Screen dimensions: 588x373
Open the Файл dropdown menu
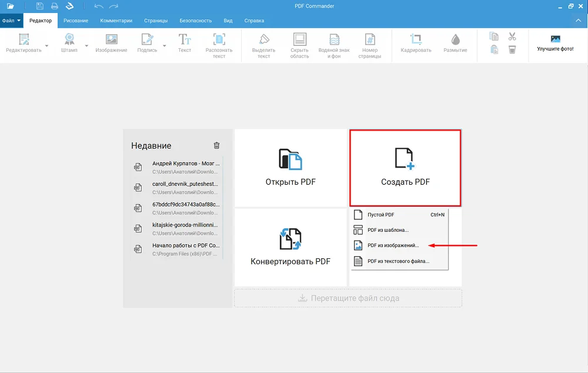(11, 21)
